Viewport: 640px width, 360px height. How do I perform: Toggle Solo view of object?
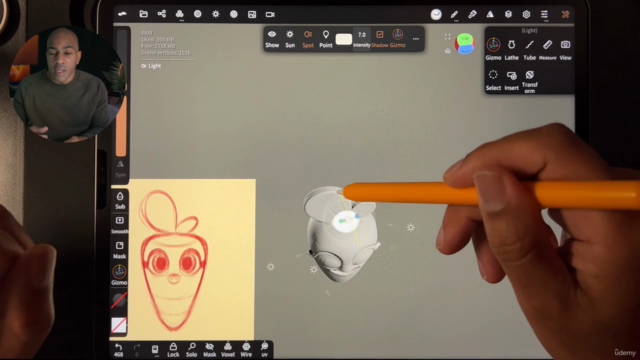pos(191,350)
